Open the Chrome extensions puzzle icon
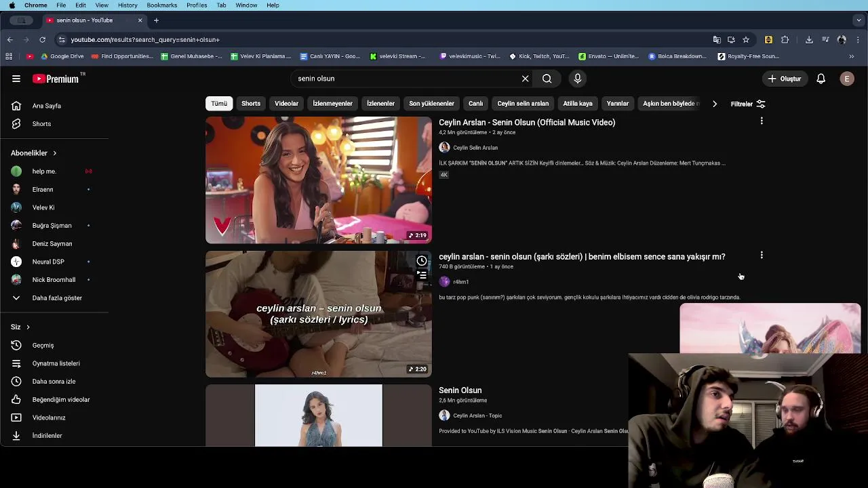 pyautogui.click(x=785, y=40)
